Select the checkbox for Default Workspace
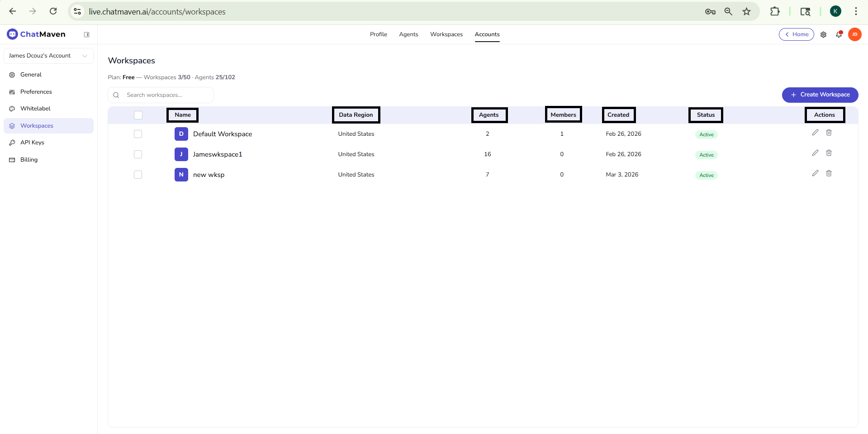868x434 pixels. coord(138,134)
